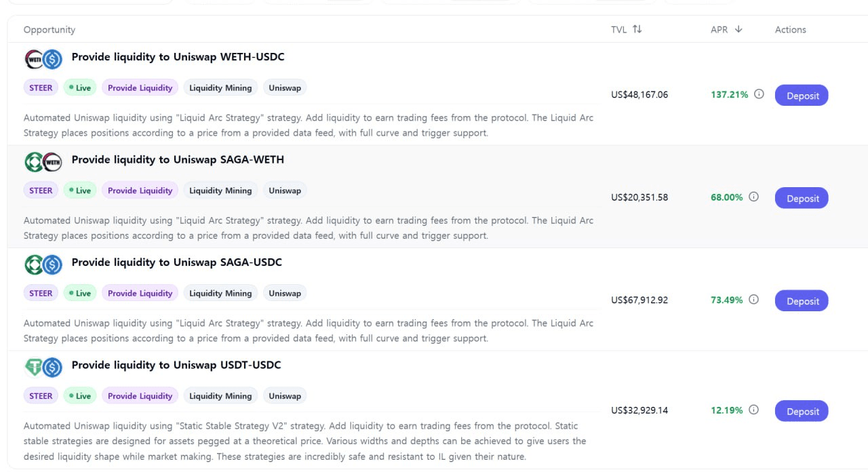Click the SAGA-WETH token pair icon
This screenshot has height=474, width=868.
[x=43, y=162]
